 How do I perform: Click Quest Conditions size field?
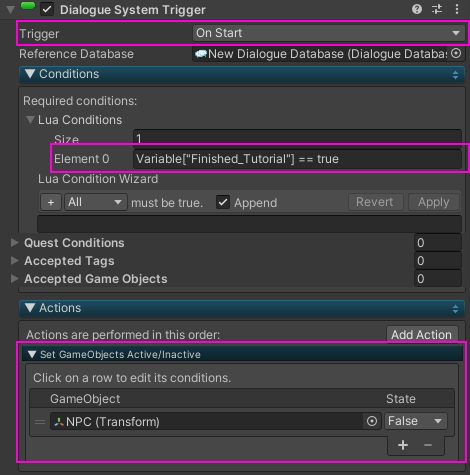tap(438, 243)
